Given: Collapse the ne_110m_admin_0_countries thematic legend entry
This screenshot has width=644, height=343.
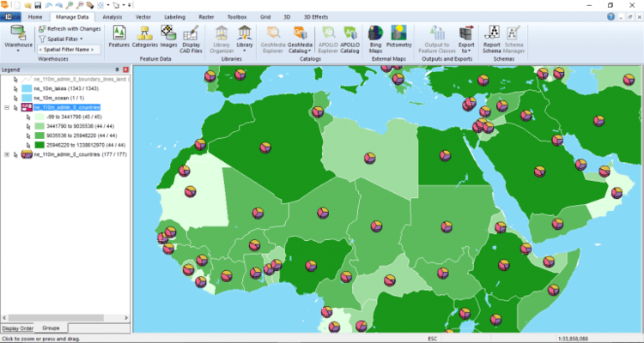Looking at the screenshot, I should tap(7, 108).
